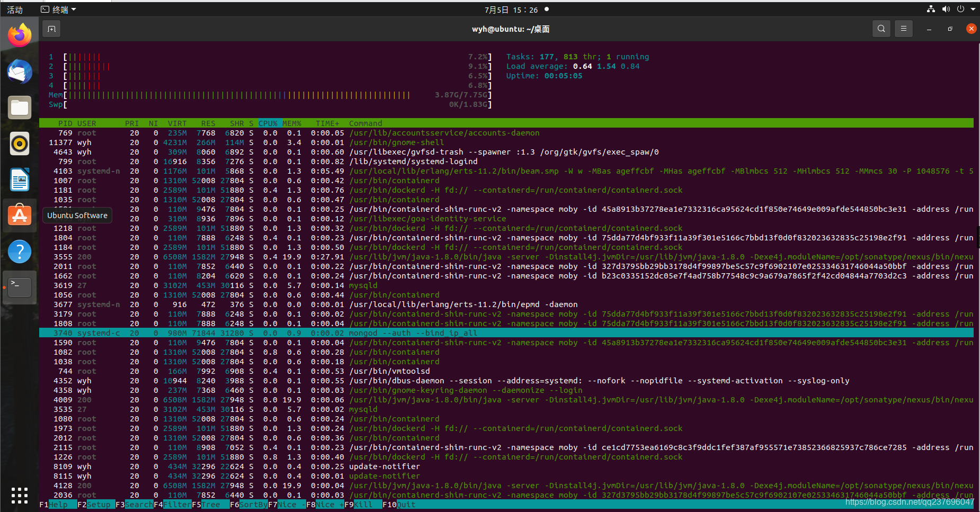Click the 活动 Activities button
Image resolution: width=980 pixels, height=512 pixels.
click(15, 10)
